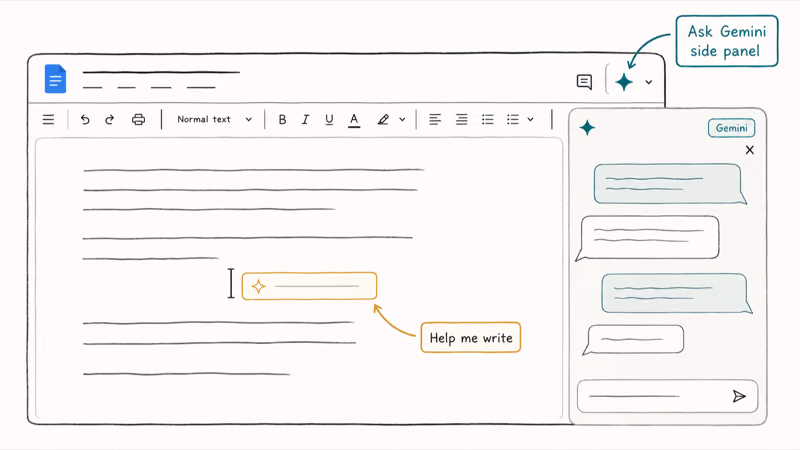This screenshot has height=450, width=800.
Task: Open the Ask Gemini star icon in header
Action: (x=624, y=82)
